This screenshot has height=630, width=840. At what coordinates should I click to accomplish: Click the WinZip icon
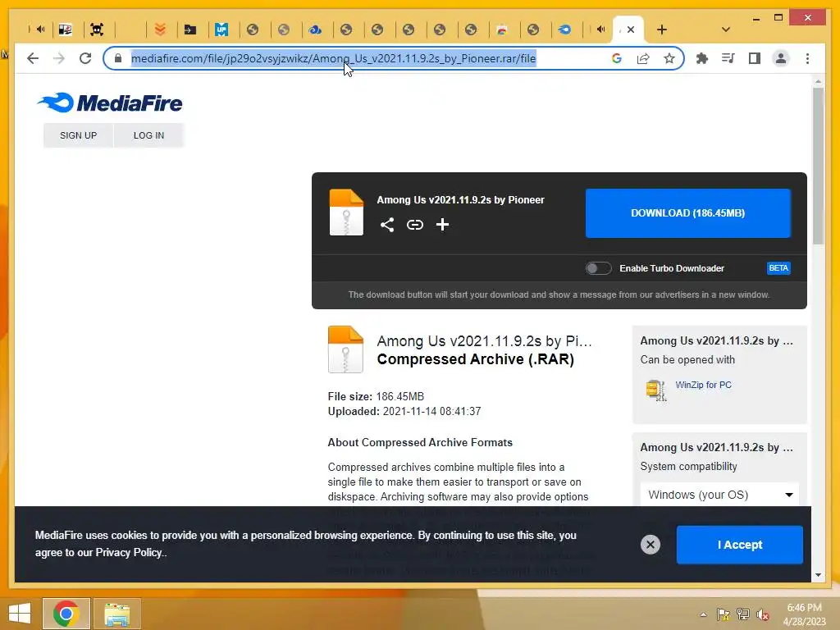pyautogui.click(x=656, y=390)
